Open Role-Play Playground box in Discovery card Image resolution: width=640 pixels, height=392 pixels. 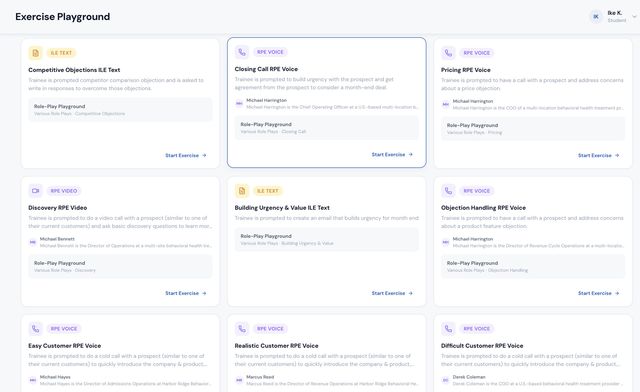(x=120, y=266)
